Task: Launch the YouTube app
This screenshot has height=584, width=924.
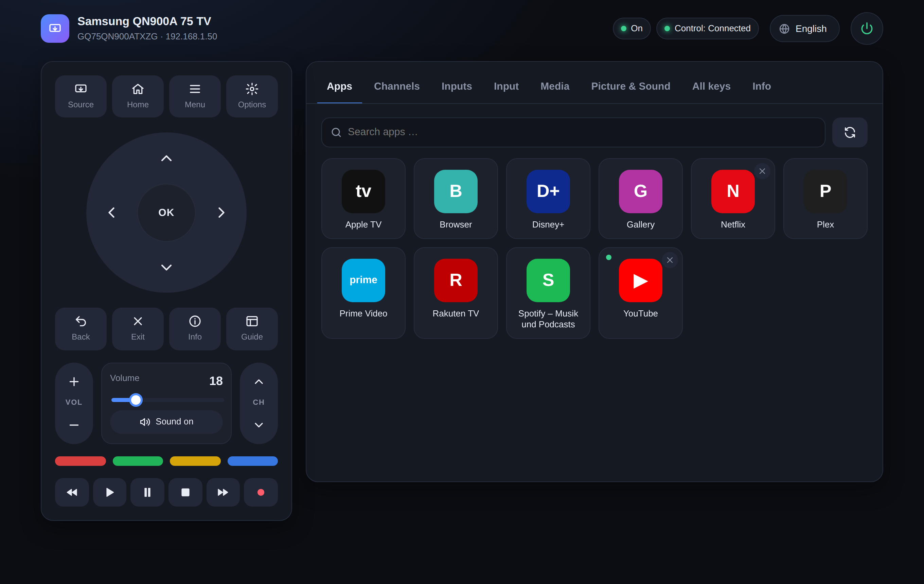Action: click(x=640, y=293)
